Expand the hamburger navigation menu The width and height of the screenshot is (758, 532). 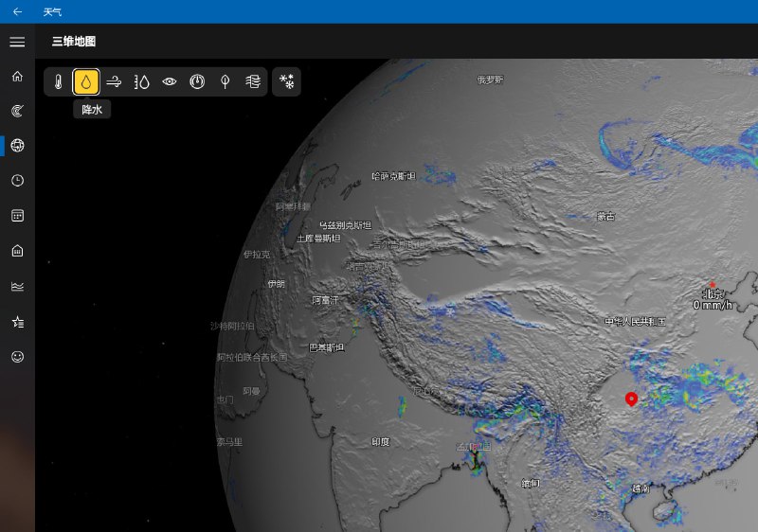pyautogui.click(x=17, y=42)
